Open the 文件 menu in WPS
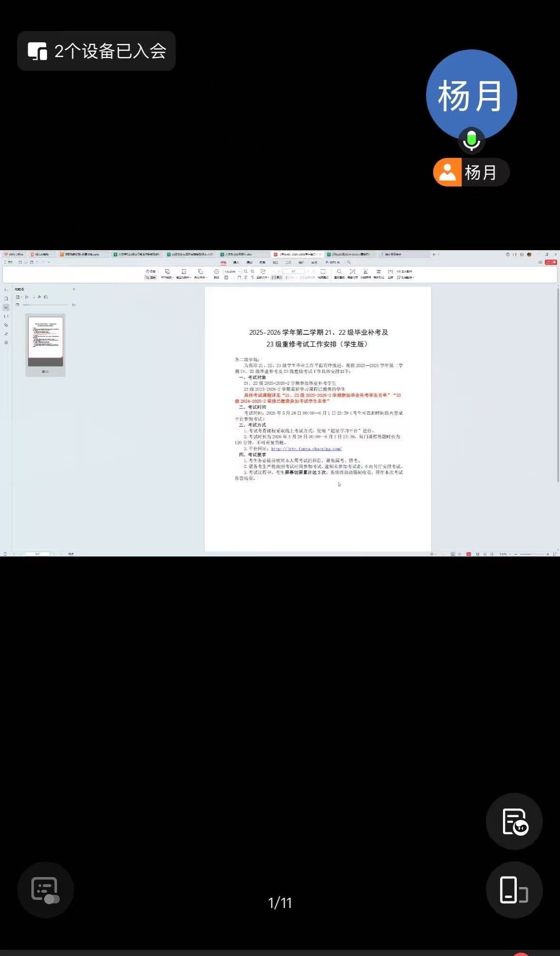Image resolution: width=560 pixels, height=956 pixels. pos(9,262)
